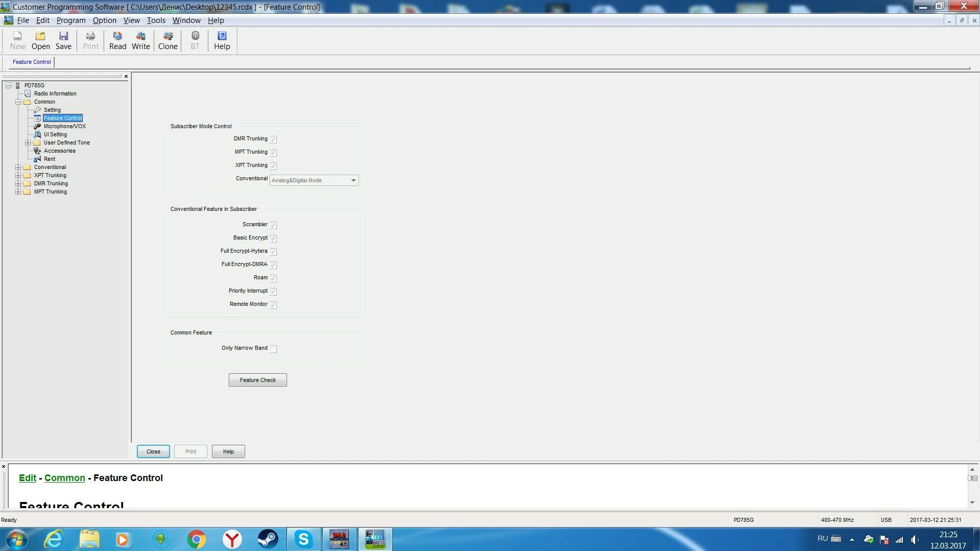Screen dimensions: 980x551
Task: Open the Edit menu
Action: (43, 20)
